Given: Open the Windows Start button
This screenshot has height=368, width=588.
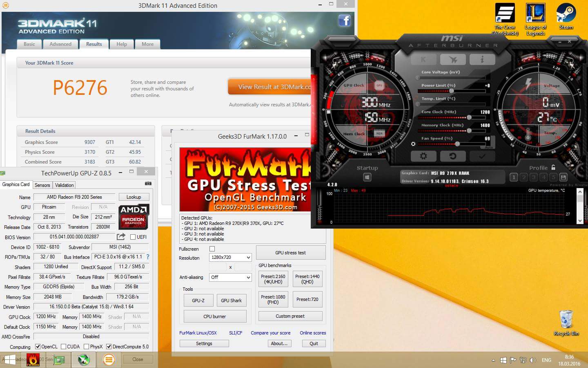Looking at the screenshot, I should tap(9, 360).
